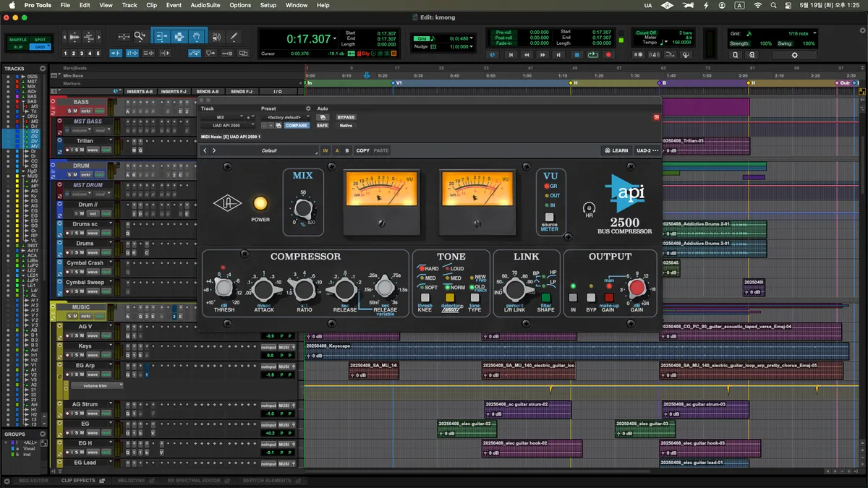This screenshot has height=488, width=868.
Task: Click the HR knob icon on API 2500
Action: point(589,208)
